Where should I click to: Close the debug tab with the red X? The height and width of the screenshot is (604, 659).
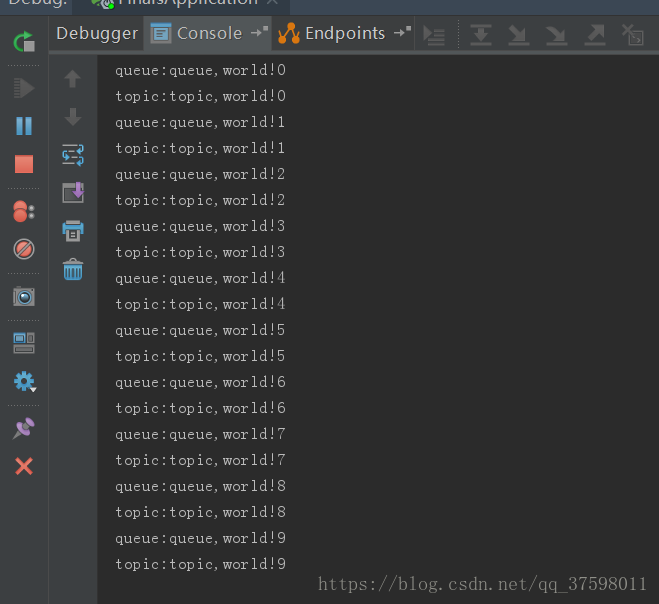click(x=24, y=466)
